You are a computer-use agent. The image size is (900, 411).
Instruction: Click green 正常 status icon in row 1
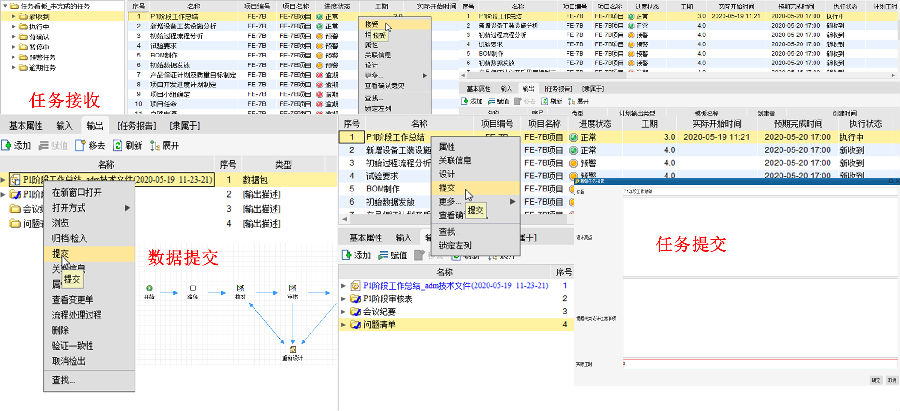573,137
